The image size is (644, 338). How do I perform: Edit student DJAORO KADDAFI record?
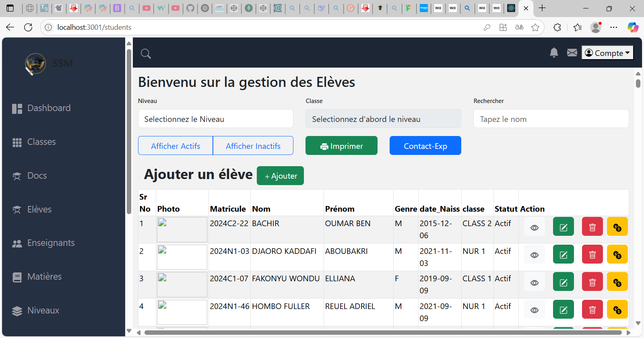click(x=563, y=255)
